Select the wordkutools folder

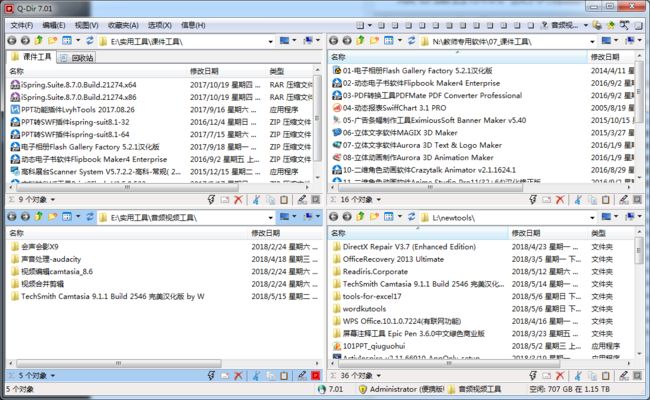pos(359,309)
